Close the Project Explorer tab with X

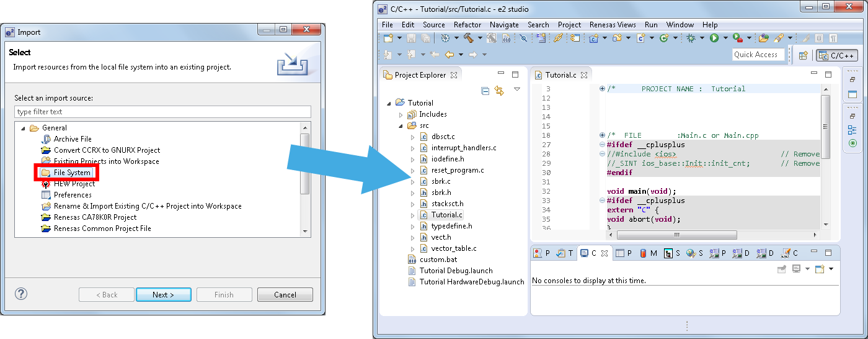[x=453, y=75]
